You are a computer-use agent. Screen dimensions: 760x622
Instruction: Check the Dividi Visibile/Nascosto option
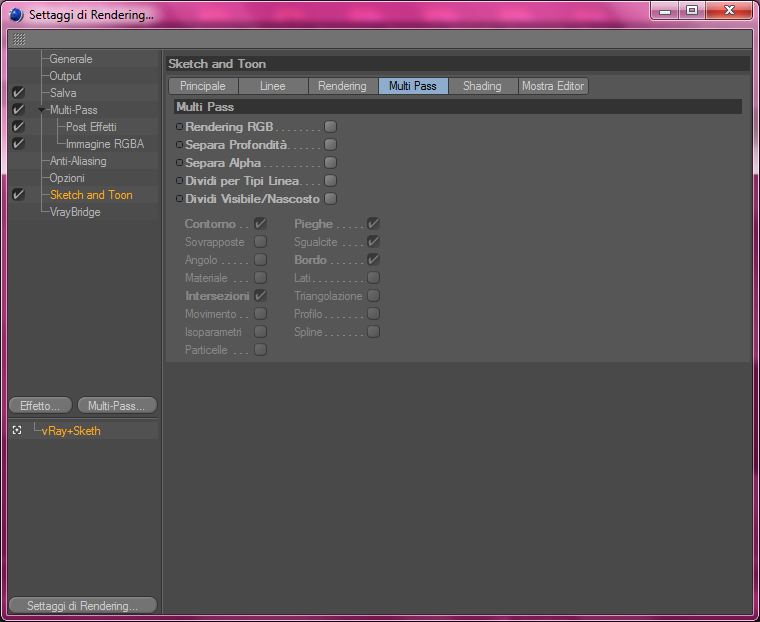(x=331, y=199)
